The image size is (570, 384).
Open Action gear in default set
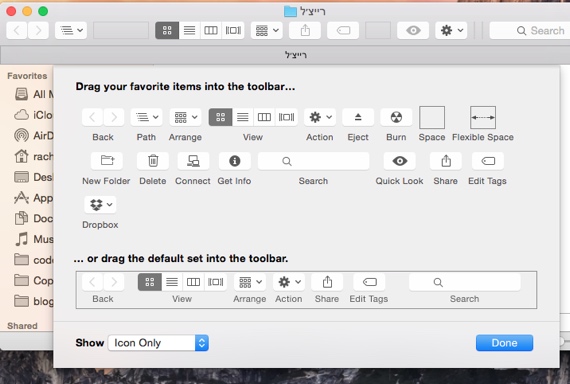coord(289,282)
